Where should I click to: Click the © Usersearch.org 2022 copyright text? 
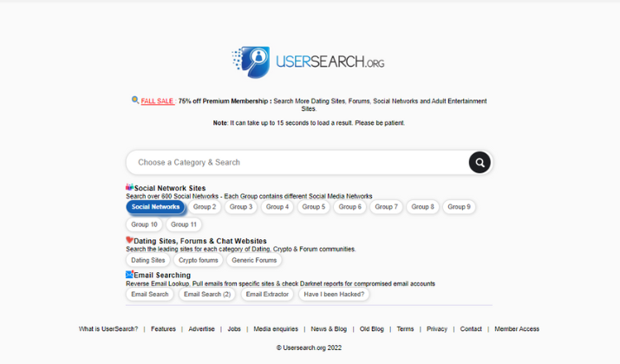[x=309, y=348]
